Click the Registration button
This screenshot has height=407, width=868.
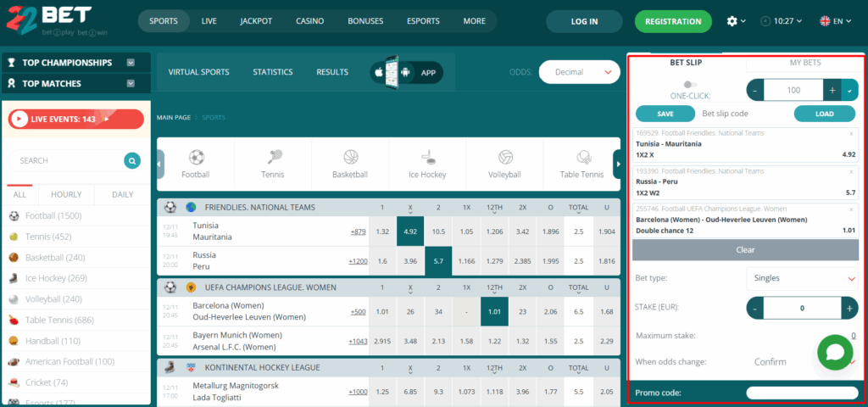pos(673,21)
